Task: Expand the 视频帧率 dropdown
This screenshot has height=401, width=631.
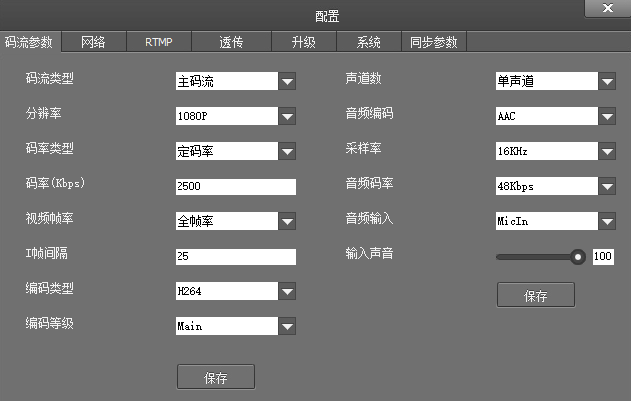Action: [287, 221]
